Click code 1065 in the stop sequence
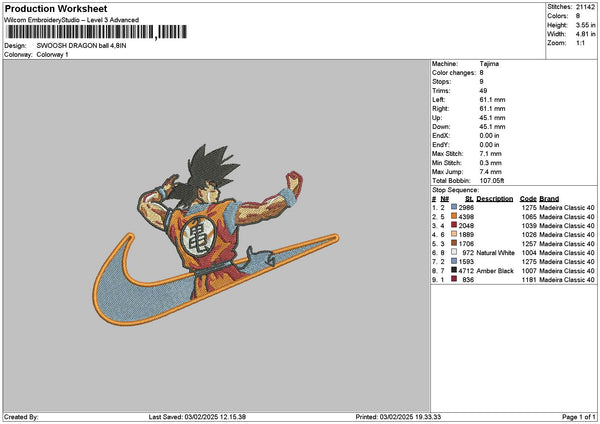Viewport: 600px width, 424px height. 529,217
